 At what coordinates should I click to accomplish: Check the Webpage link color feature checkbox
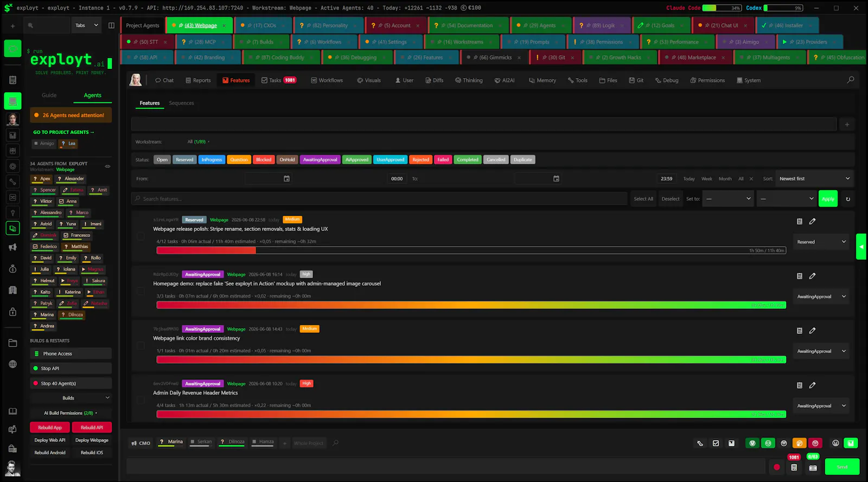coord(141,345)
